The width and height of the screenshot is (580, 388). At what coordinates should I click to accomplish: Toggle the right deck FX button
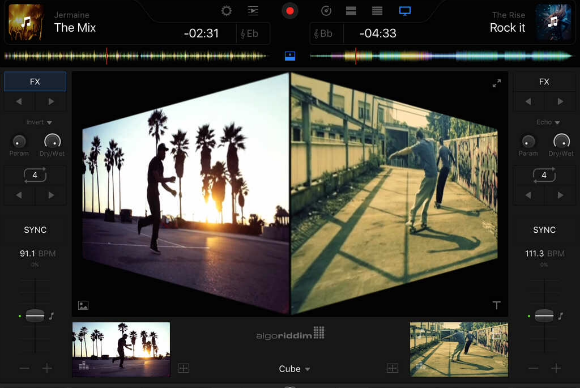pos(544,82)
